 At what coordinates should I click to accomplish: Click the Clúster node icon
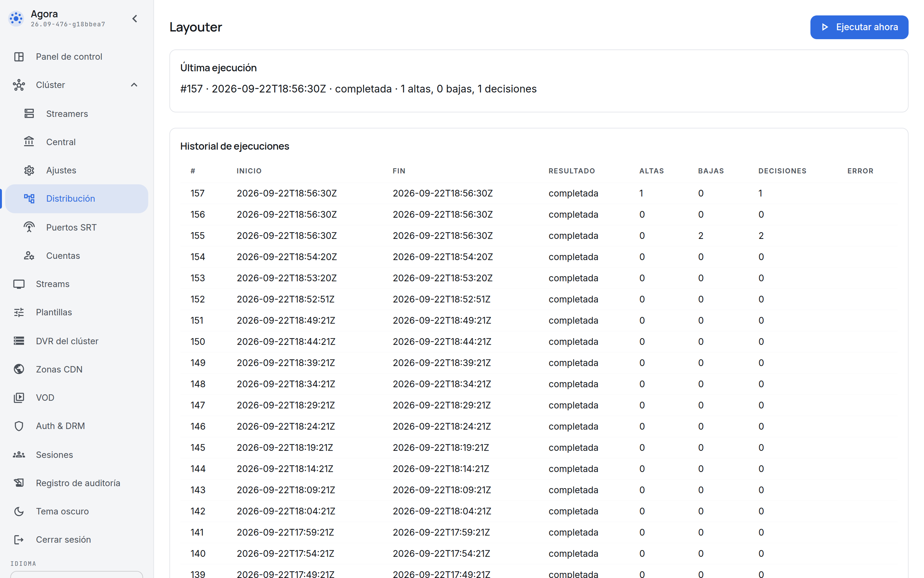pos(19,85)
